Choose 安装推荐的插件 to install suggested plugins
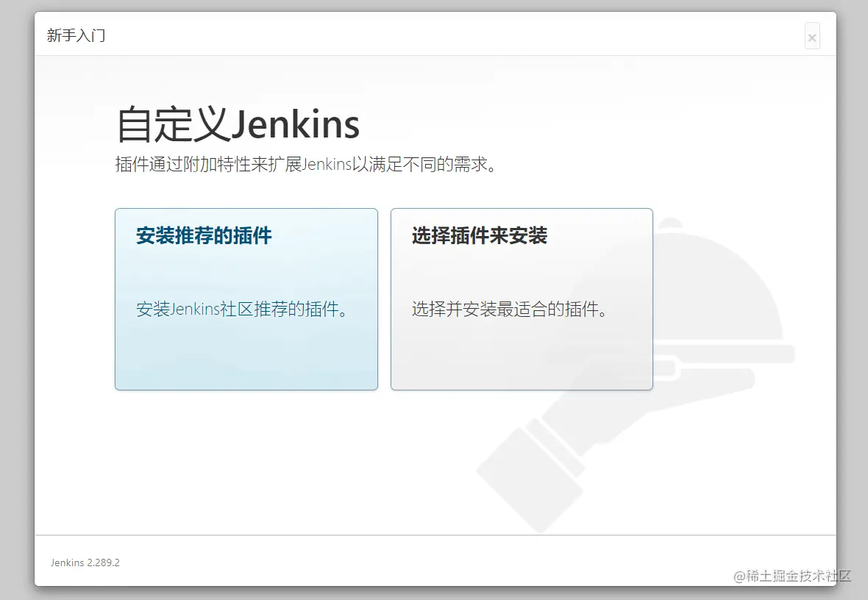Viewport: 868px width, 600px height. coord(246,299)
